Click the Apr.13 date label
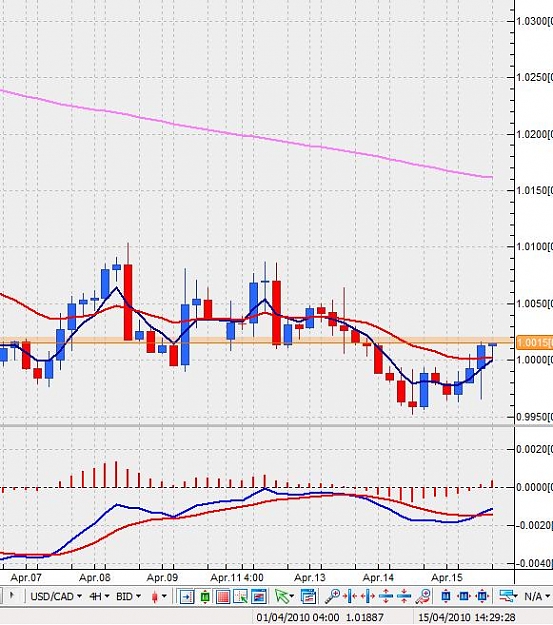 tap(310, 578)
